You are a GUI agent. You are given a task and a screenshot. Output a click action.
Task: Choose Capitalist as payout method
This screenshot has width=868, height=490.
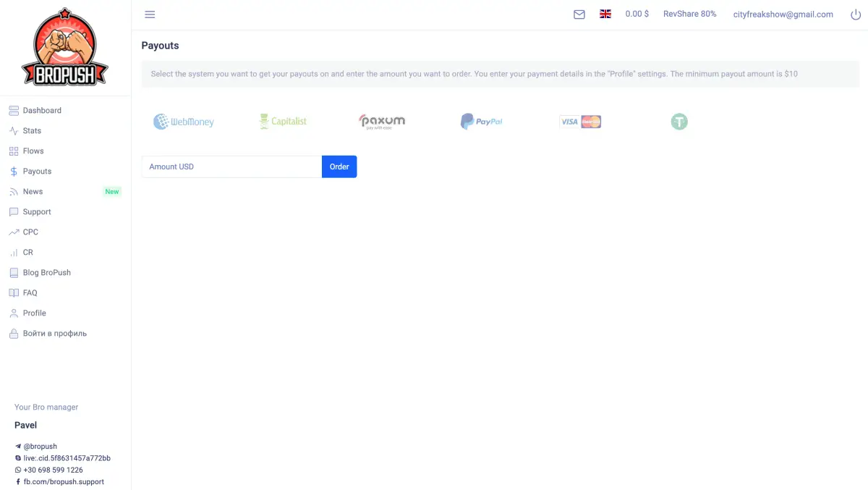click(283, 122)
